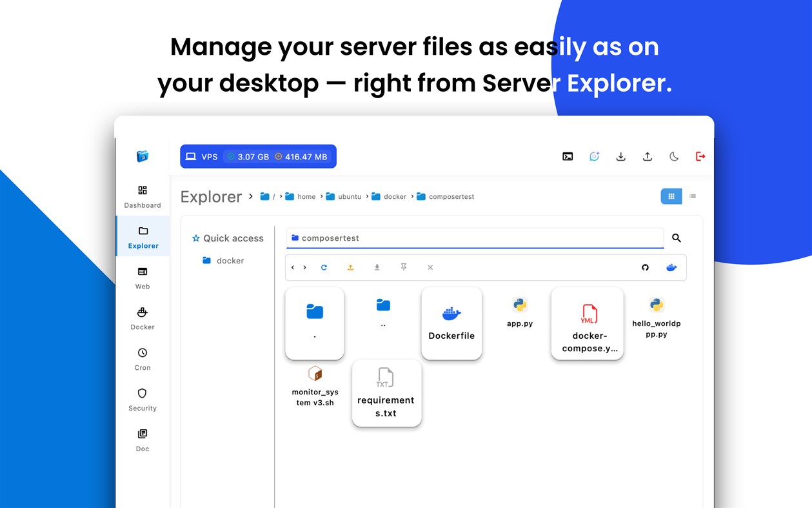Open the built-in terminal icon
The width and height of the screenshot is (812, 508).
coord(568,156)
